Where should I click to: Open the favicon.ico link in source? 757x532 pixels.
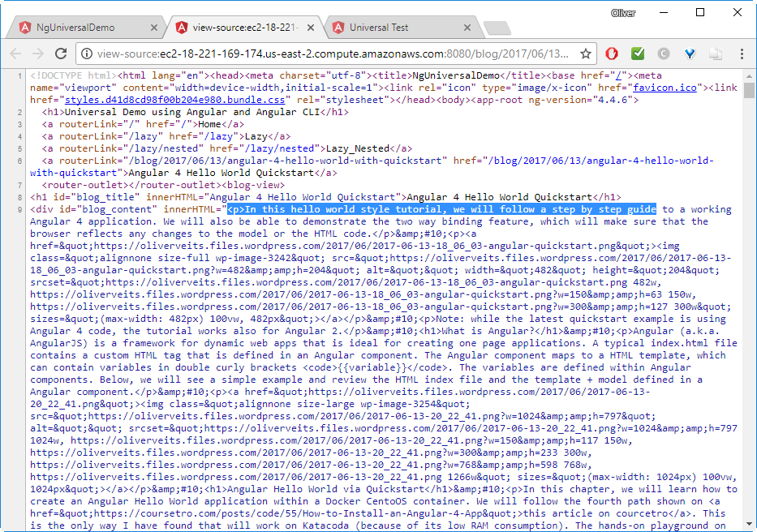pos(665,88)
